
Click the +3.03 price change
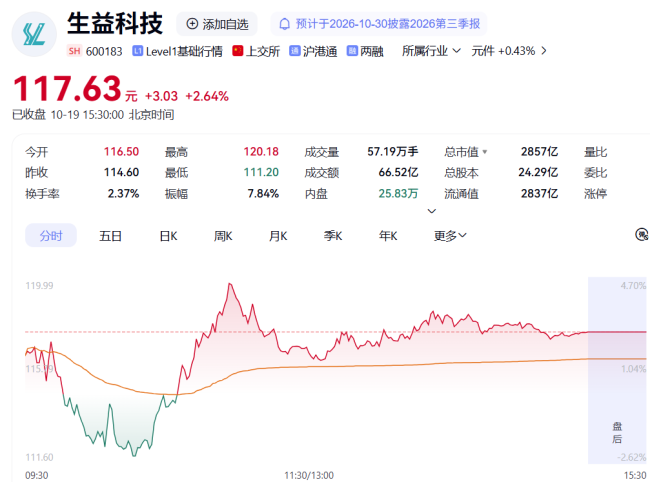[x=161, y=96]
